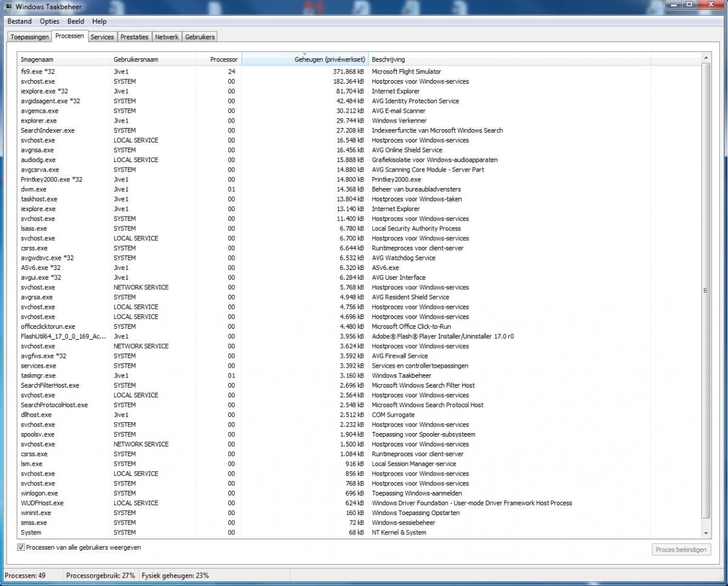Select the explorer.exe process
The height and width of the screenshot is (586, 728).
(x=359, y=121)
